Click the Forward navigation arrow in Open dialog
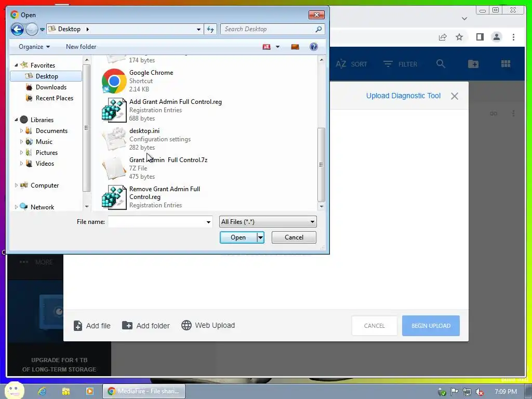Image resolution: width=532 pixels, height=399 pixels. click(32, 29)
